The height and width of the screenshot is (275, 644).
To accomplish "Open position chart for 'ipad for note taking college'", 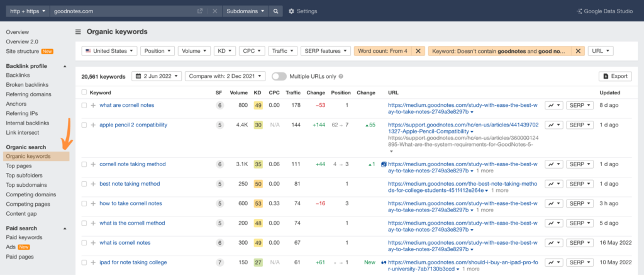I will click(553, 262).
